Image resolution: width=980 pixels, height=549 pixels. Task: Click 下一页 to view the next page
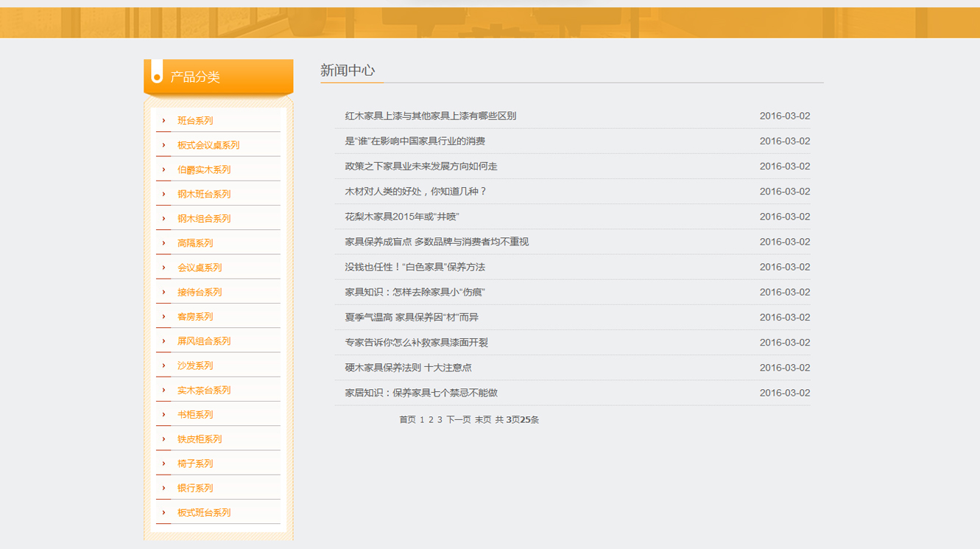458,420
